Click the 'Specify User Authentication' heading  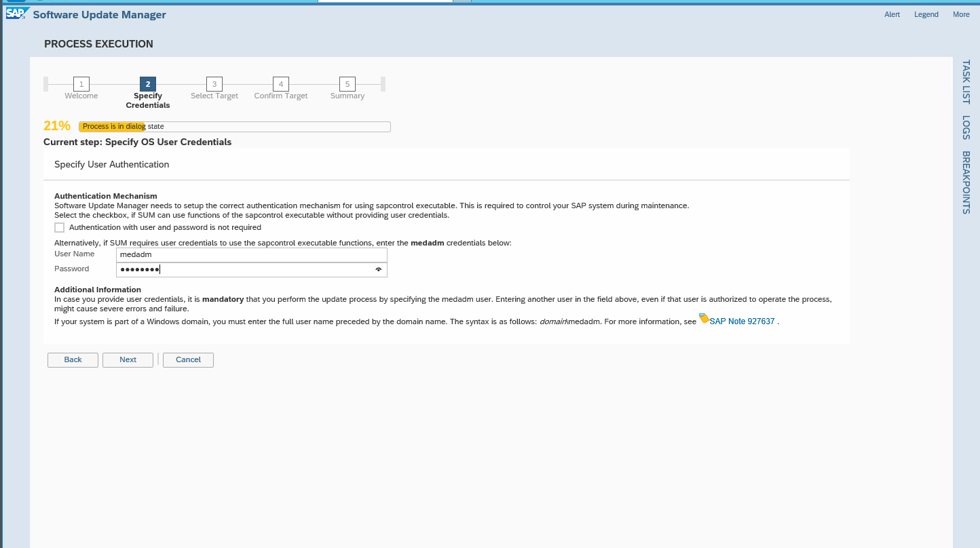pyautogui.click(x=111, y=165)
